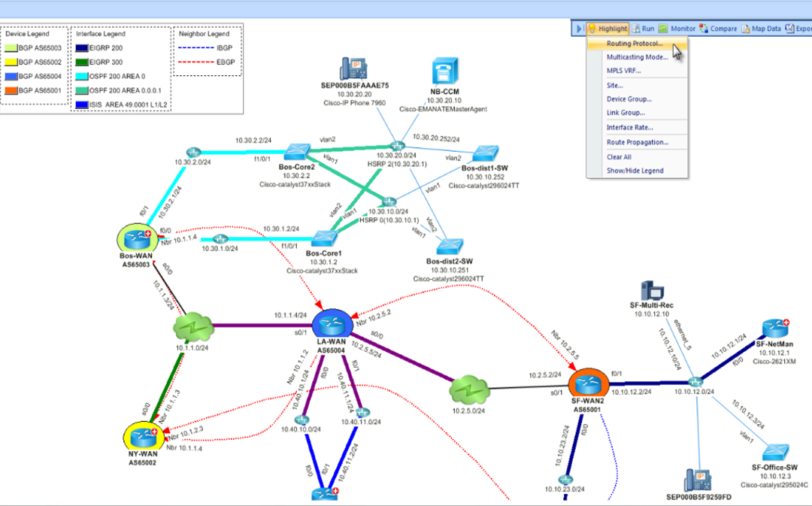Click the 10.30.2.0/24 LAN segment node
Screen dimensions: 812x506
(x=193, y=153)
